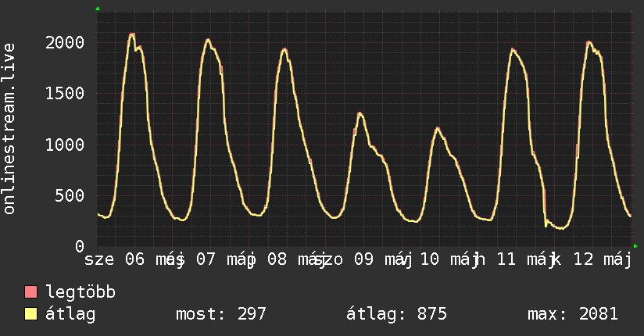Click the 11 máj date label
The height and width of the screenshot is (336, 644).
(526, 259)
